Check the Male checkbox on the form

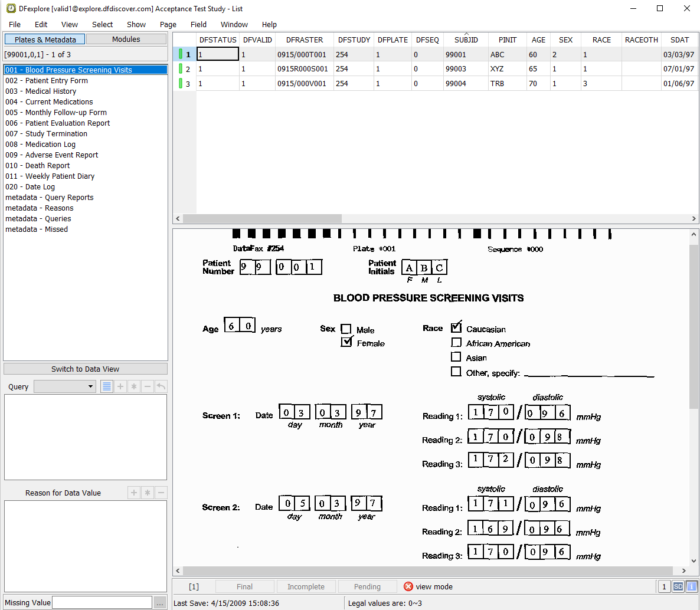pyautogui.click(x=346, y=329)
